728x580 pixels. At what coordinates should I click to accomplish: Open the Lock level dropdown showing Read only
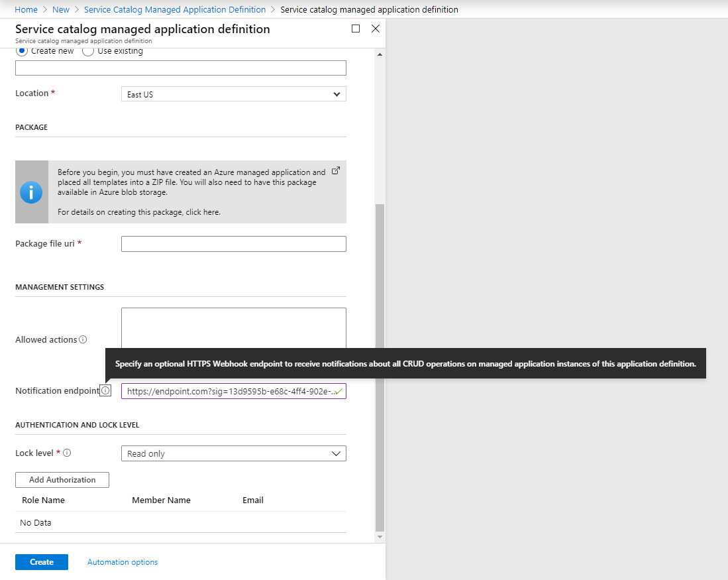(x=233, y=453)
